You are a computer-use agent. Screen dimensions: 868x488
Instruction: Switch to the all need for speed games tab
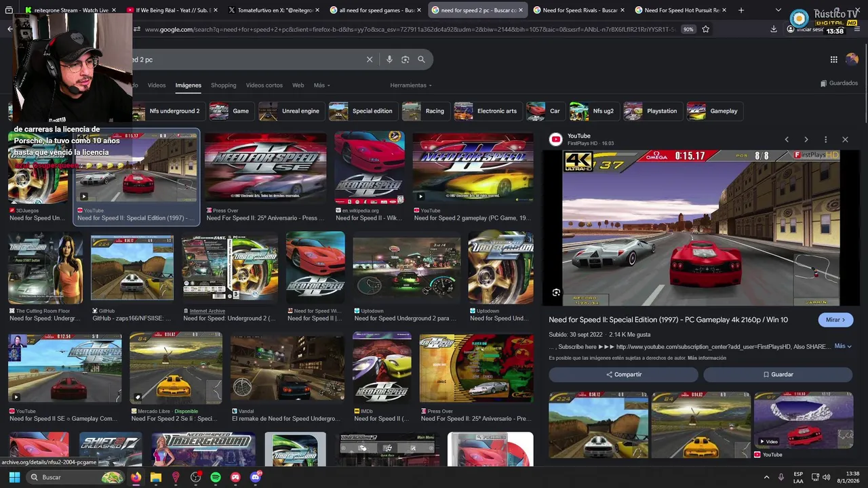[376, 10]
